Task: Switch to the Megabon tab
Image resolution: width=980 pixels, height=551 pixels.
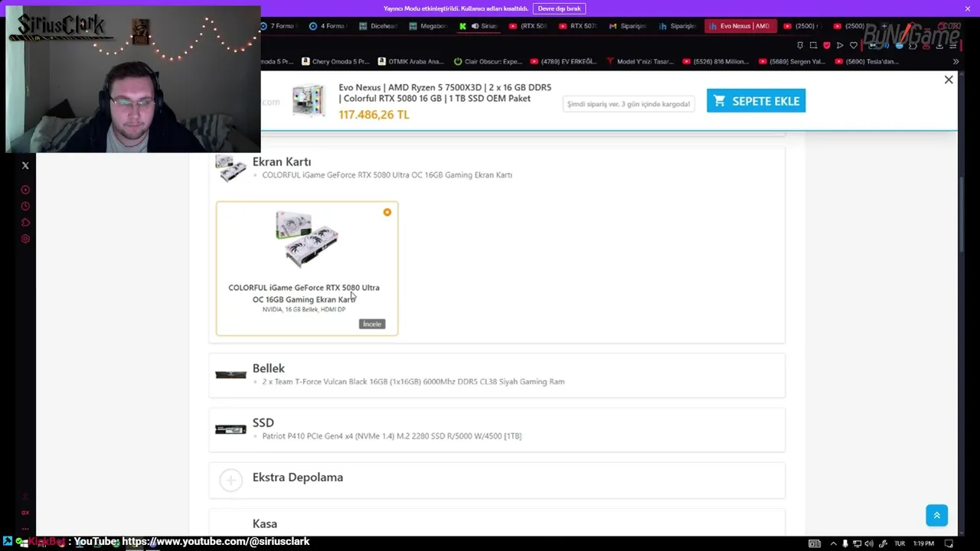Action: click(x=427, y=26)
